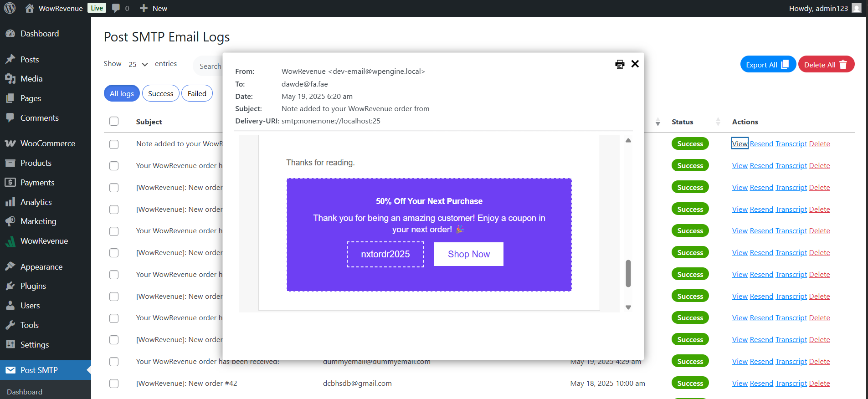The image size is (868, 399).
Task: Open the Post SMTP sidebar item
Action: point(46,370)
